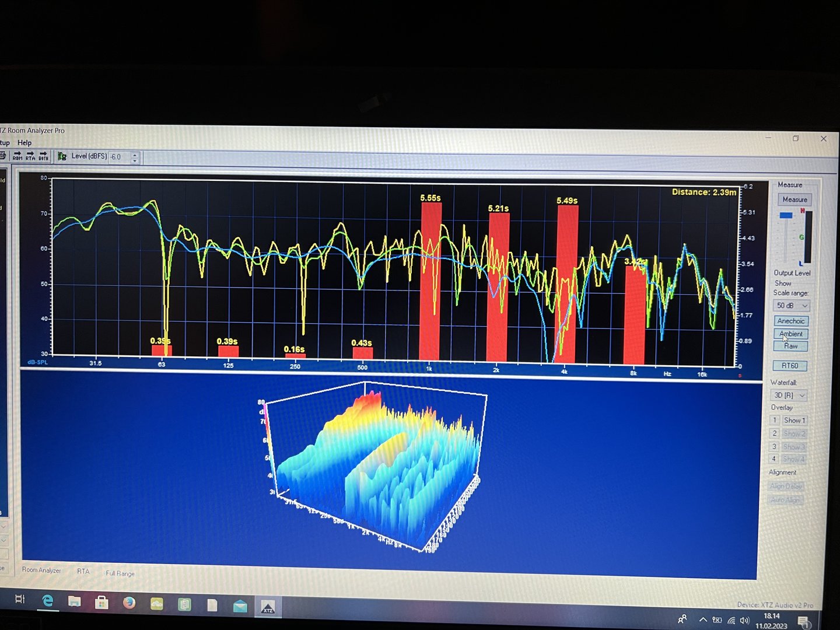
Task: Click the 0.43s RT60 value at 500
Action: pyautogui.click(x=362, y=343)
